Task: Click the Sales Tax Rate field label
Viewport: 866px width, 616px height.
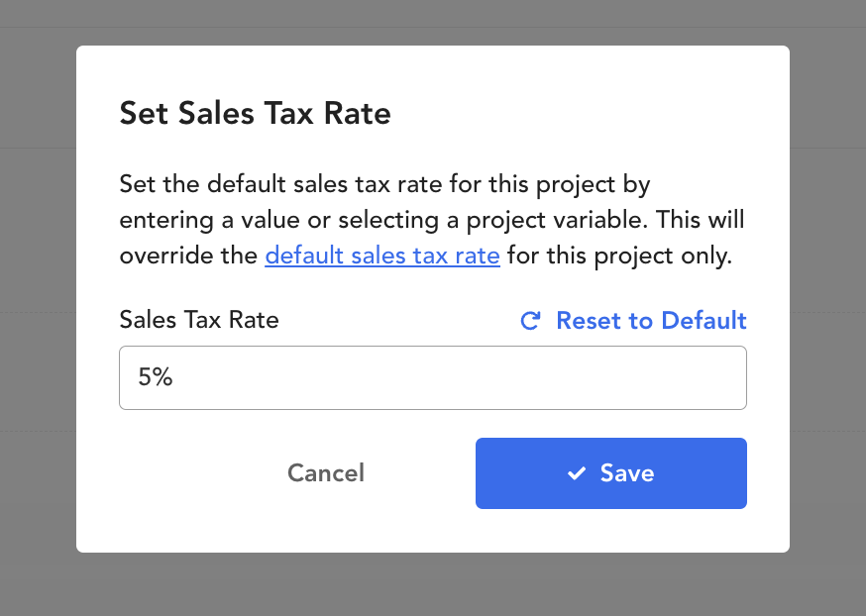Action: pos(199,320)
